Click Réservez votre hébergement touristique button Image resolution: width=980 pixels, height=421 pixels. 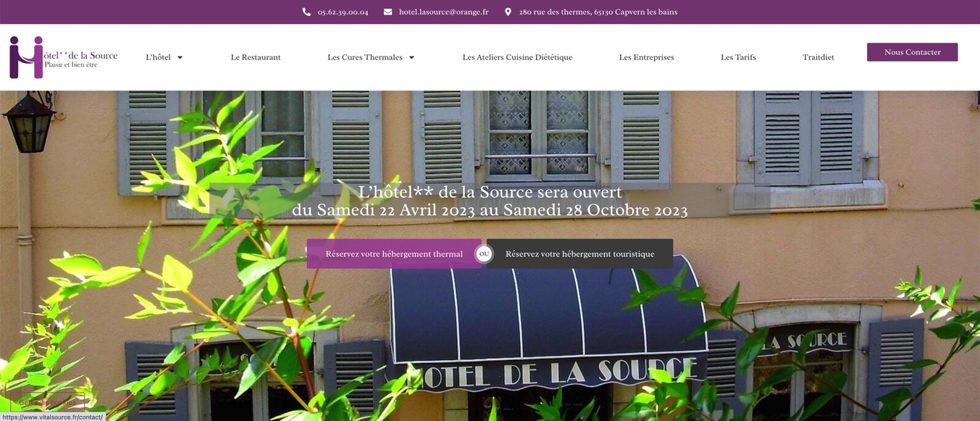pyautogui.click(x=579, y=254)
